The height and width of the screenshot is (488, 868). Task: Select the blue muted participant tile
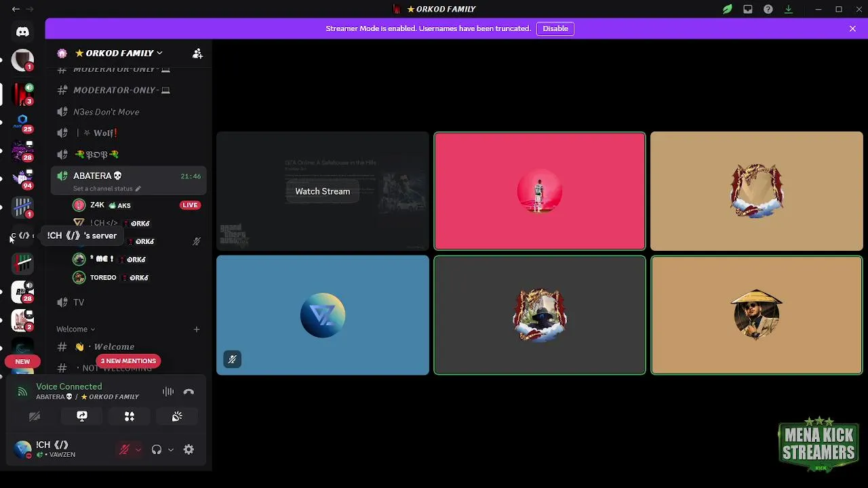pyautogui.click(x=323, y=315)
